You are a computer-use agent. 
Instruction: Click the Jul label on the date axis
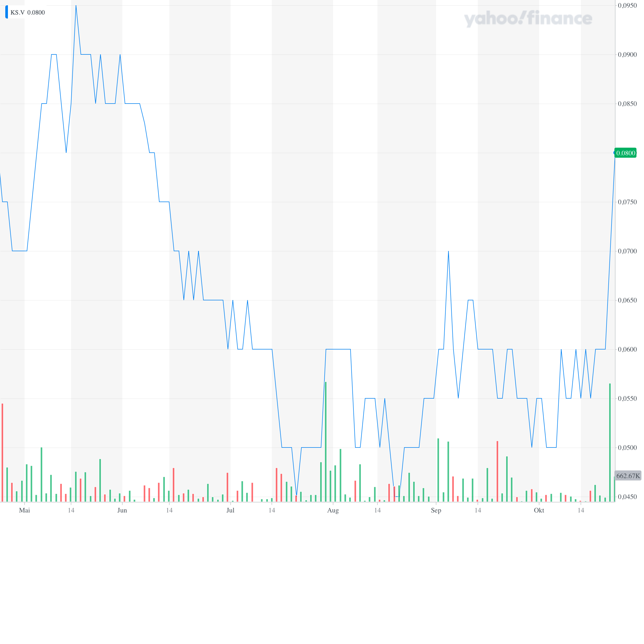(230, 510)
